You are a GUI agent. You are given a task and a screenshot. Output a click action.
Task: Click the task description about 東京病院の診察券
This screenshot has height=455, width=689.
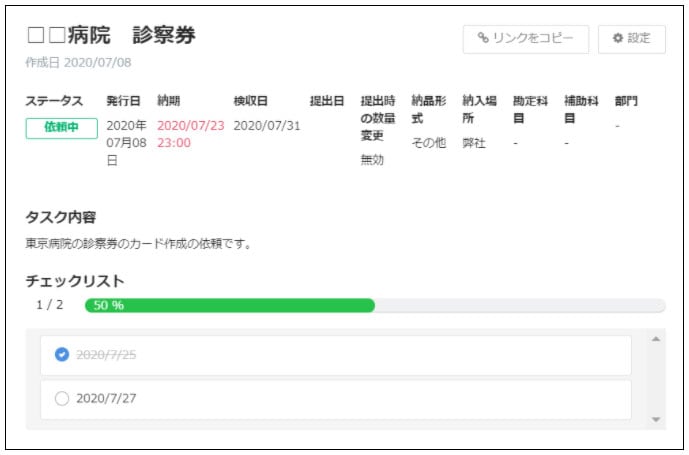point(137,243)
